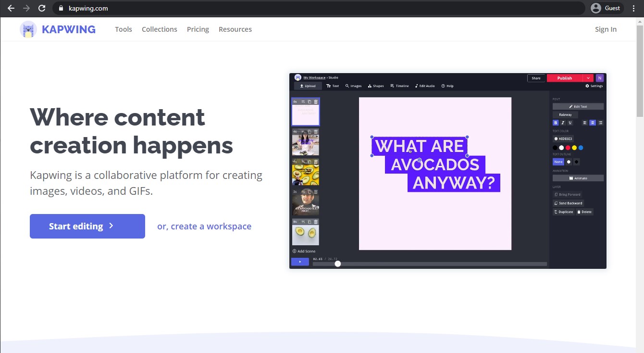Toggle Underline text formatting
Screen dimensions: 644x353
tap(570, 123)
